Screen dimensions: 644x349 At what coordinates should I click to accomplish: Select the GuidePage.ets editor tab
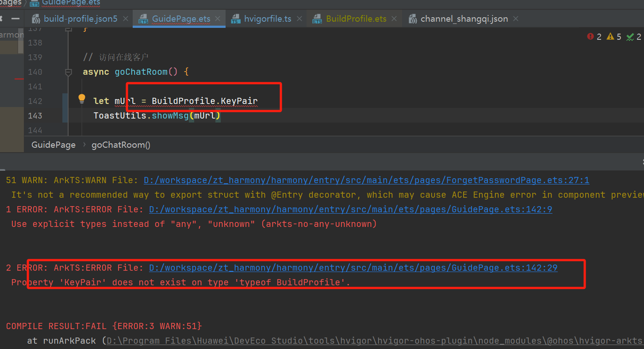click(x=181, y=19)
